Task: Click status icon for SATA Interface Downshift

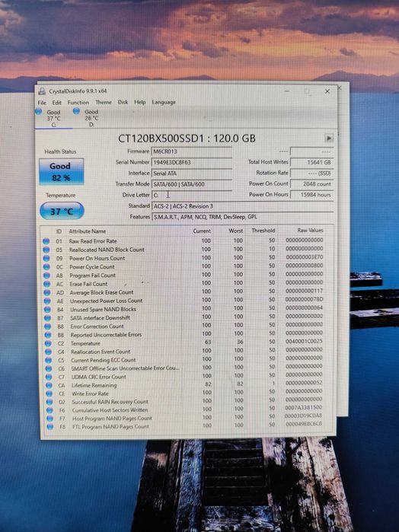Action: coord(47,318)
